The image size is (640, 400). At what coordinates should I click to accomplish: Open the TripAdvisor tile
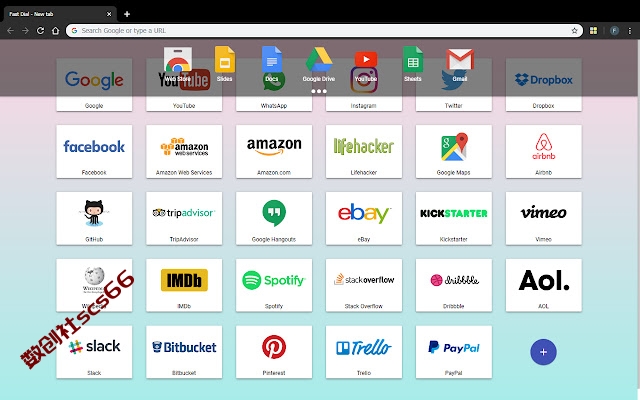pos(184,218)
